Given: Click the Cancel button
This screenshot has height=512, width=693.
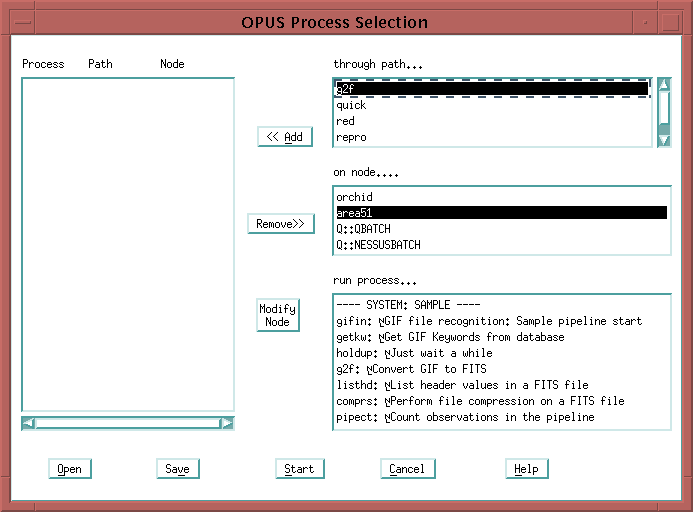Looking at the screenshot, I should pos(407,469).
